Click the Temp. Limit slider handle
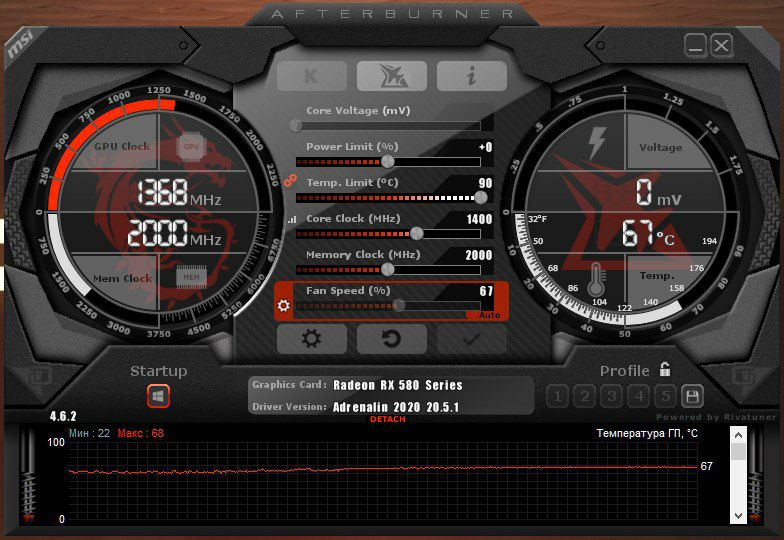The height and width of the screenshot is (540, 784). tap(480, 197)
